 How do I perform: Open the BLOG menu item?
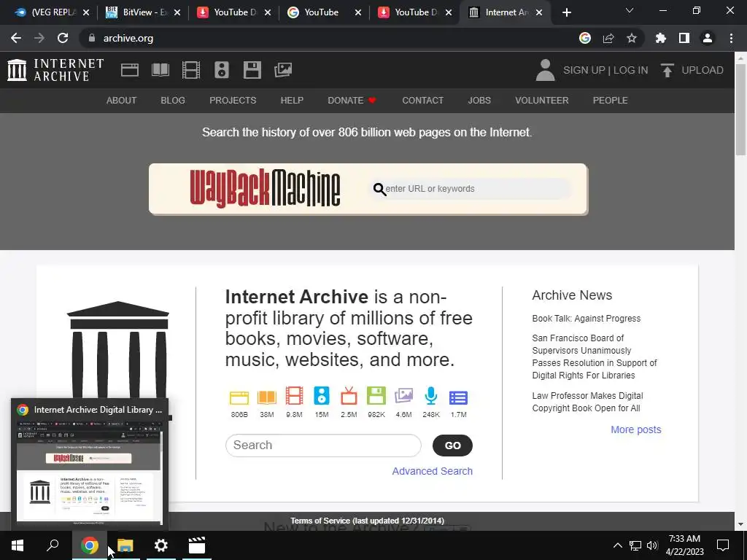point(173,101)
